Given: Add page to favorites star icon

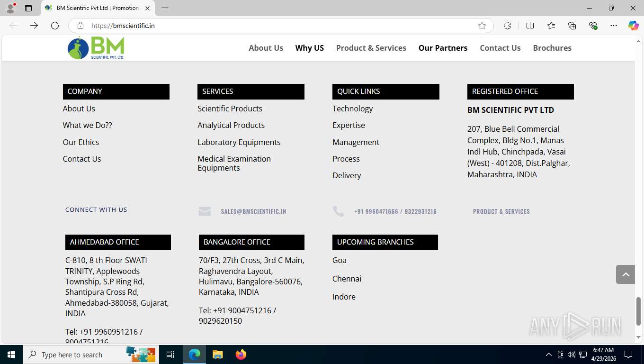Looking at the screenshot, I should point(482,26).
